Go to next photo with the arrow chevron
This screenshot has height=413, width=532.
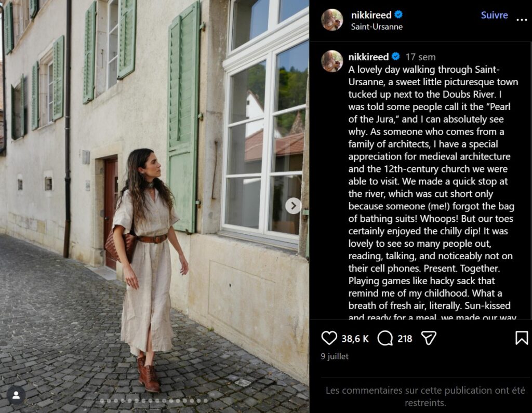tap(294, 206)
